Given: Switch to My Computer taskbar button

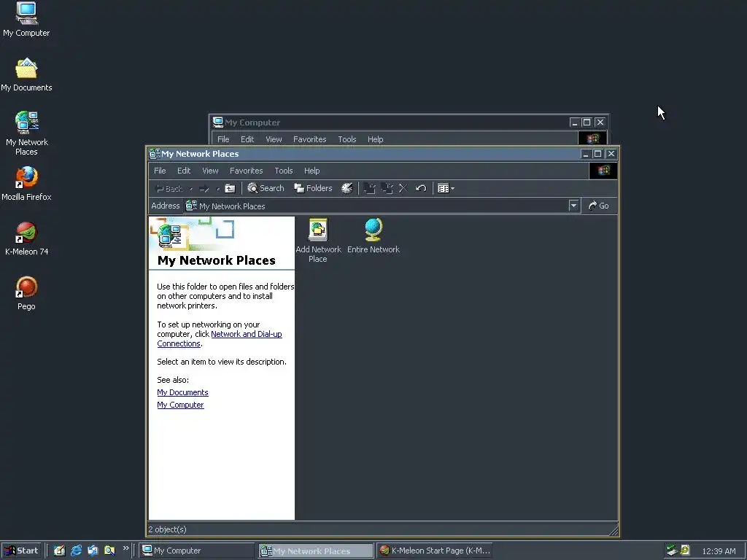Looking at the screenshot, I should point(198,551).
